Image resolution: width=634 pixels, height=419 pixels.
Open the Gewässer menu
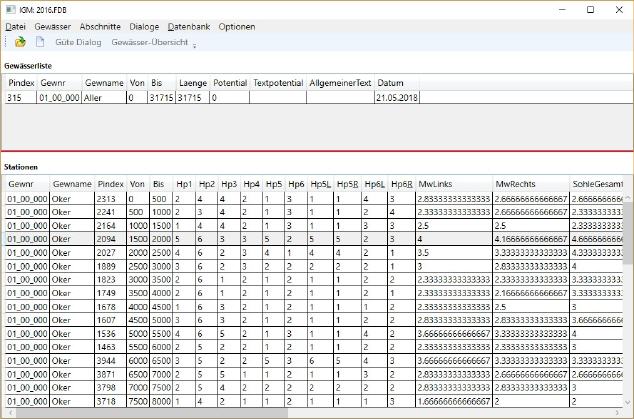[x=52, y=25]
